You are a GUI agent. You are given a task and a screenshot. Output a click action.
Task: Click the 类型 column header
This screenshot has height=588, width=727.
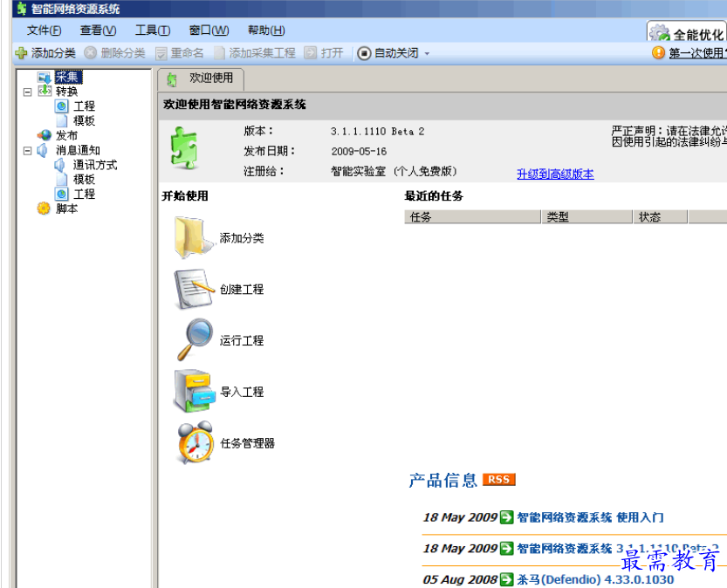click(587, 217)
